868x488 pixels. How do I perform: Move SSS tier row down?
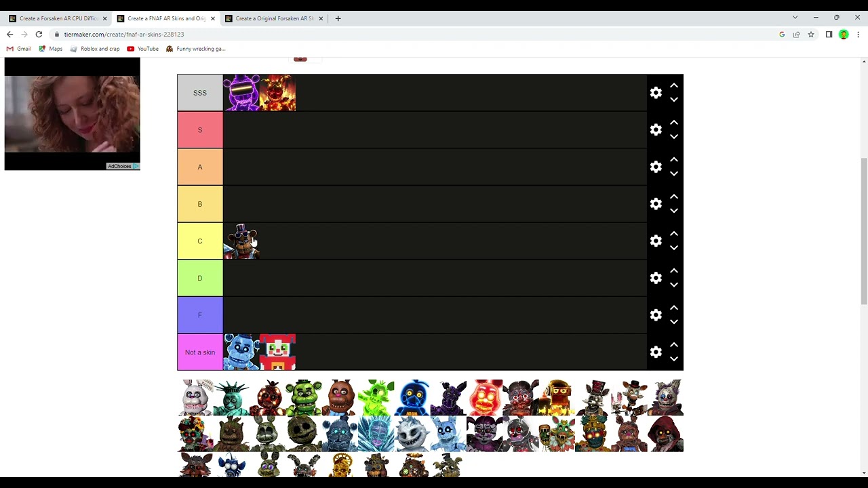point(674,100)
